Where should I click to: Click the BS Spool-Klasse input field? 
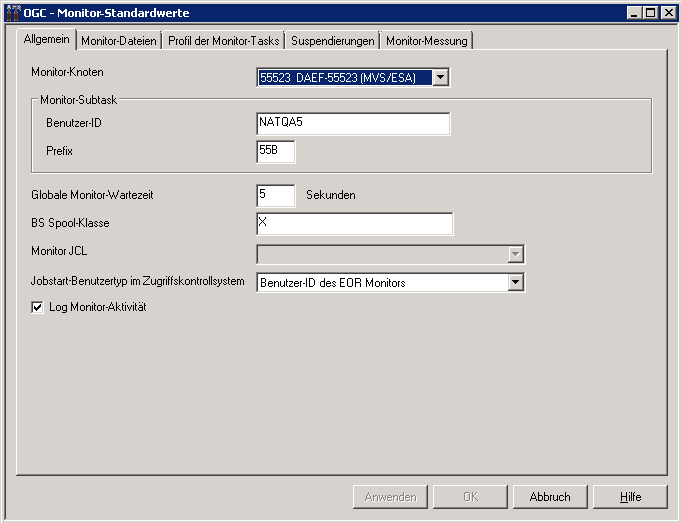354,224
